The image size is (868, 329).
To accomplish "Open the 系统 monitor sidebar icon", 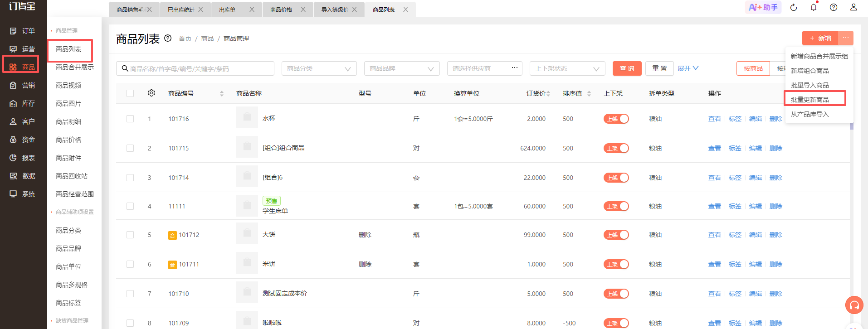I will click(13, 194).
